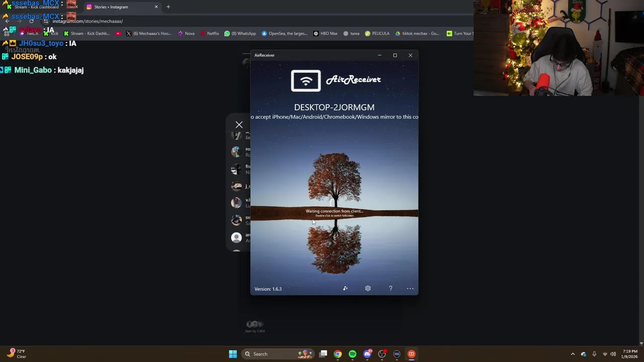The height and width of the screenshot is (362, 644).
Task: Open the YouTube bookmark icon
Action: [x=118, y=34]
